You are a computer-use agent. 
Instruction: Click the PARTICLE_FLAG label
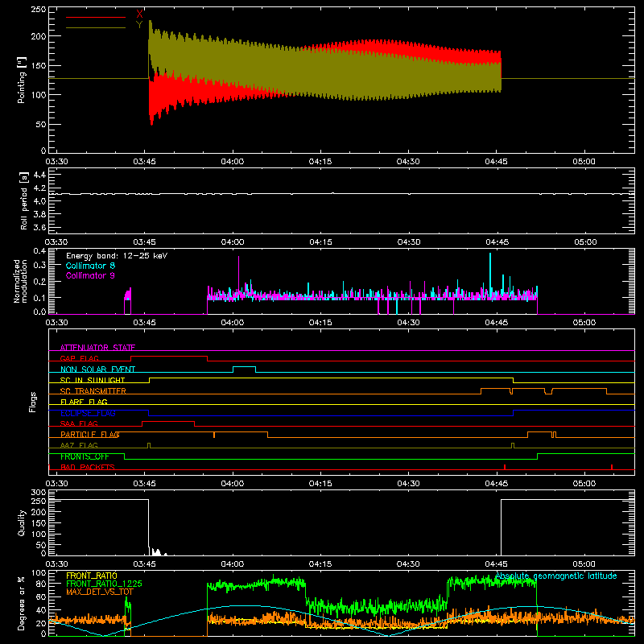[x=90, y=434]
